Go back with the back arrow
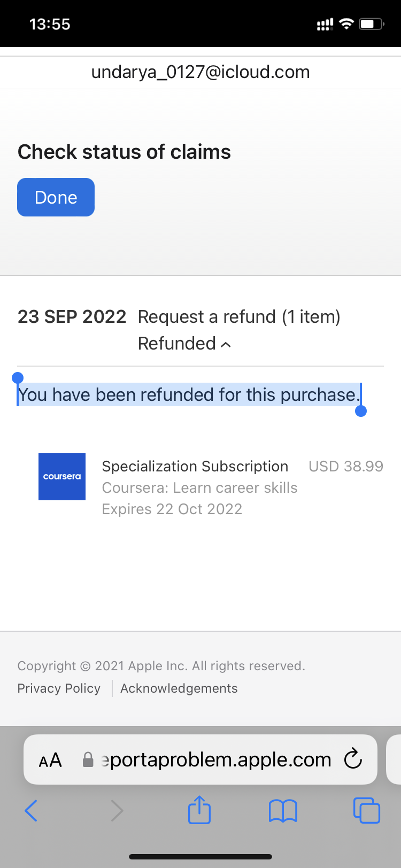 (x=31, y=811)
